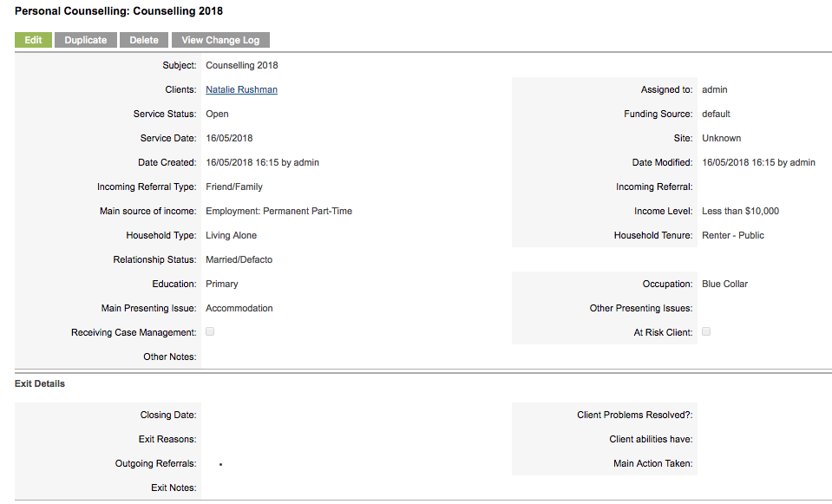
Task: Click the Funding Source value default
Action: [x=716, y=114]
